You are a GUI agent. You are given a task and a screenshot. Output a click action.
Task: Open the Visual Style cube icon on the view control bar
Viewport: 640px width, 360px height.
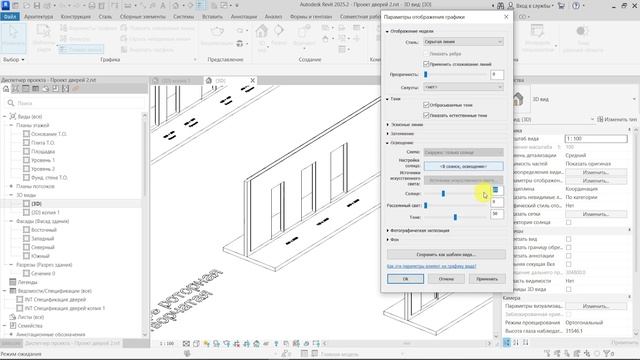tap(196, 344)
